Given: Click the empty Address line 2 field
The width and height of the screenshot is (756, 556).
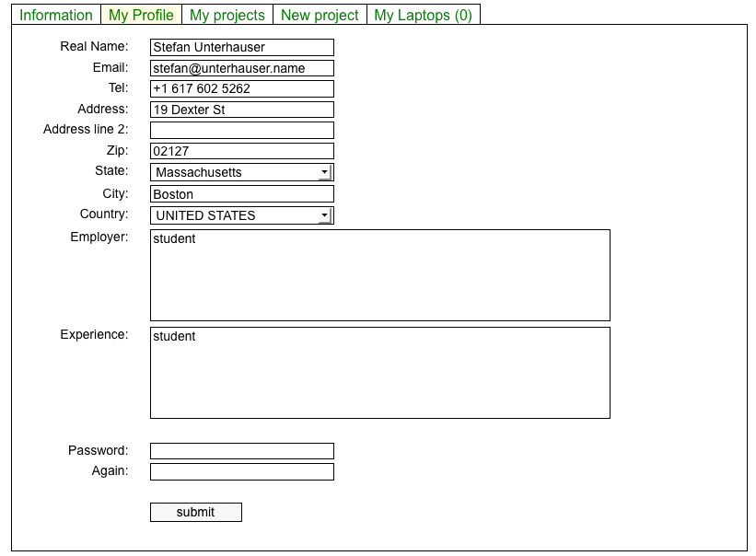Looking at the screenshot, I should [241, 131].
